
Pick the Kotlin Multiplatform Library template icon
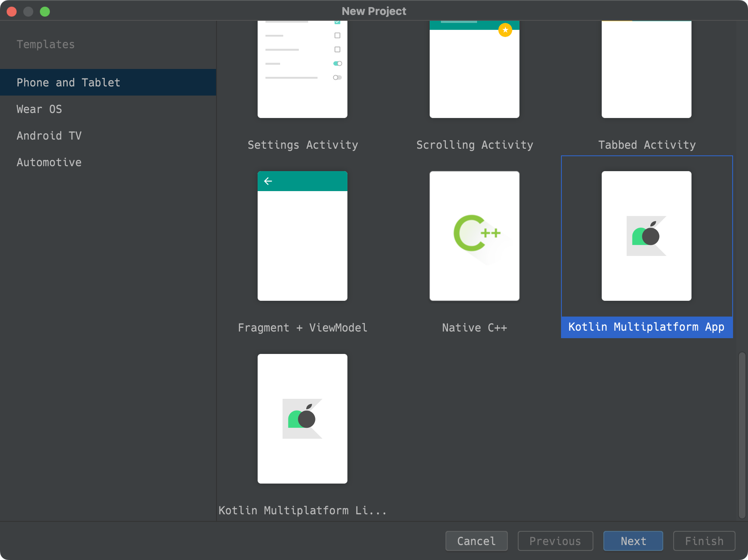(303, 419)
